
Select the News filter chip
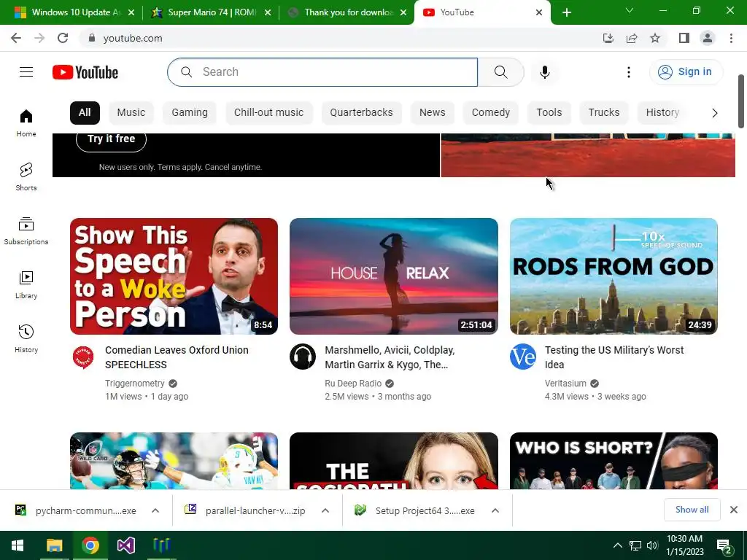coord(432,113)
